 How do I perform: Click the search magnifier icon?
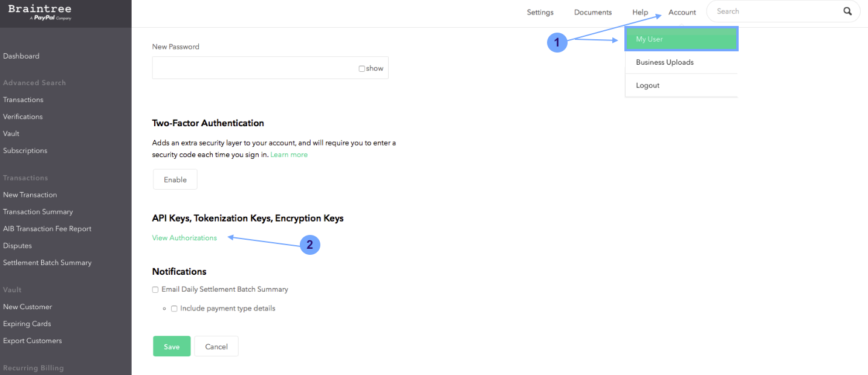(847, 11)
